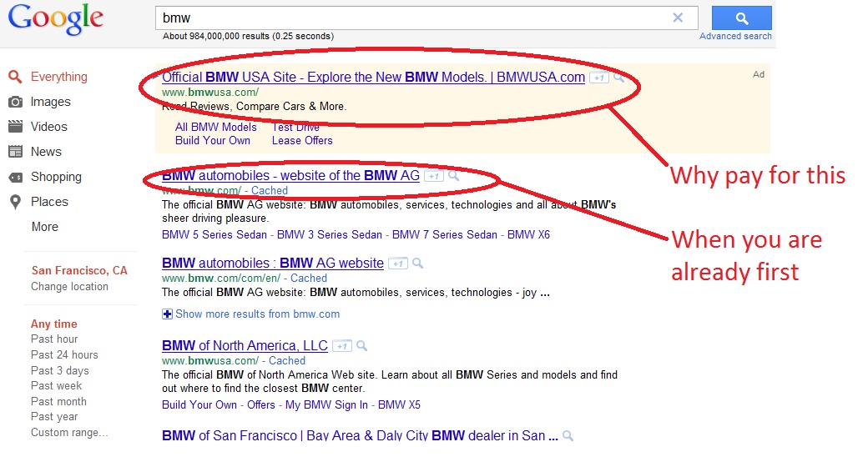The height and width of the screenshot is (472, 868).
Task: Click the Places map pin icon
Action: (16, 202)
